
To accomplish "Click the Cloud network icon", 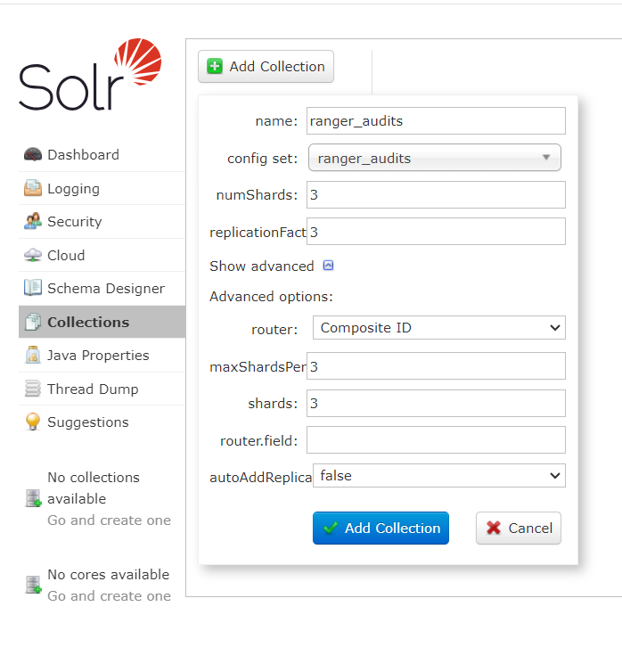I will click(x=33, y=255).
